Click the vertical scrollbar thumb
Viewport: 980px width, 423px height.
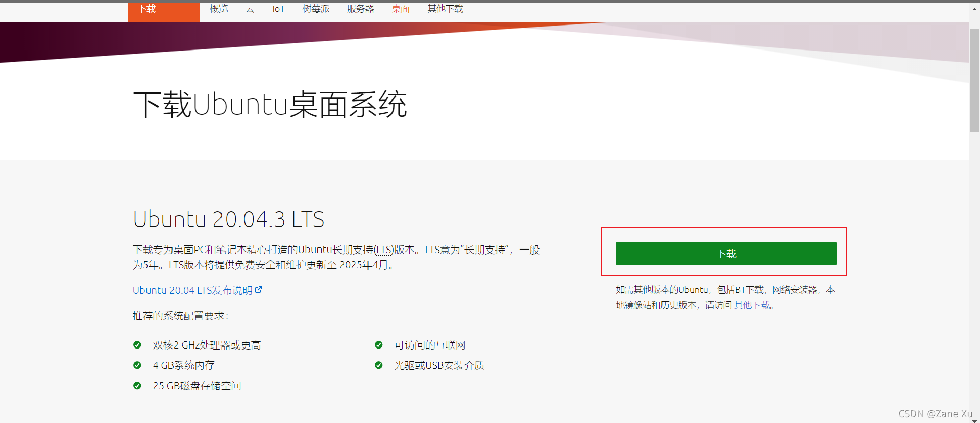(x=974, y=81)
